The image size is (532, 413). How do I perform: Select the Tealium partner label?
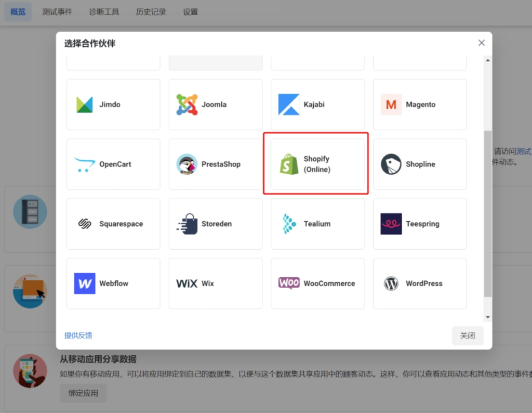coord(317,224)
